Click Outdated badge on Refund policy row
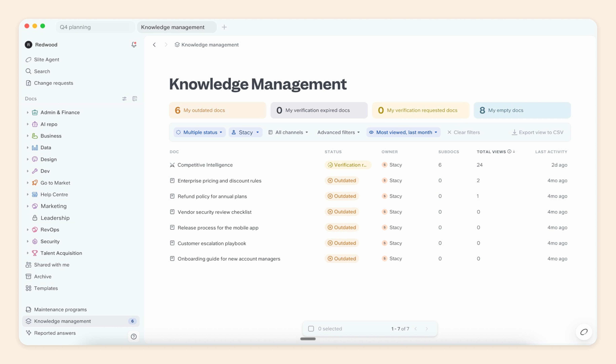The image size is (616, 364). (342, 196)
